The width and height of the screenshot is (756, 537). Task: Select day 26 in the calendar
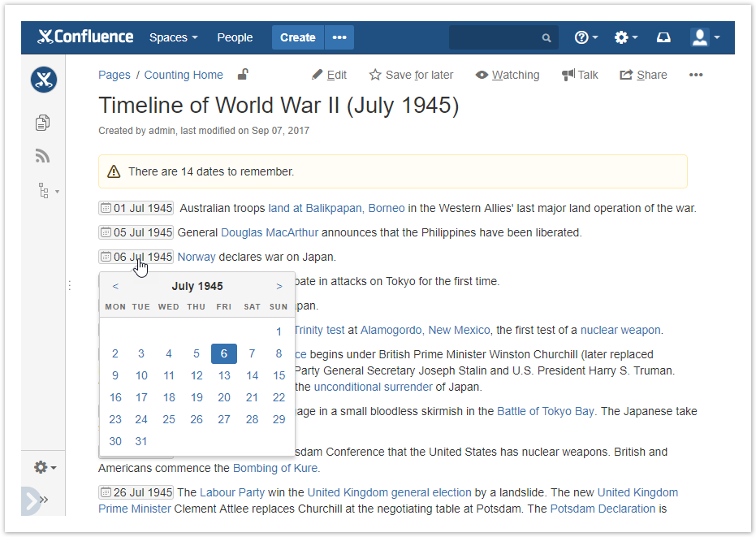pos(197,419)
